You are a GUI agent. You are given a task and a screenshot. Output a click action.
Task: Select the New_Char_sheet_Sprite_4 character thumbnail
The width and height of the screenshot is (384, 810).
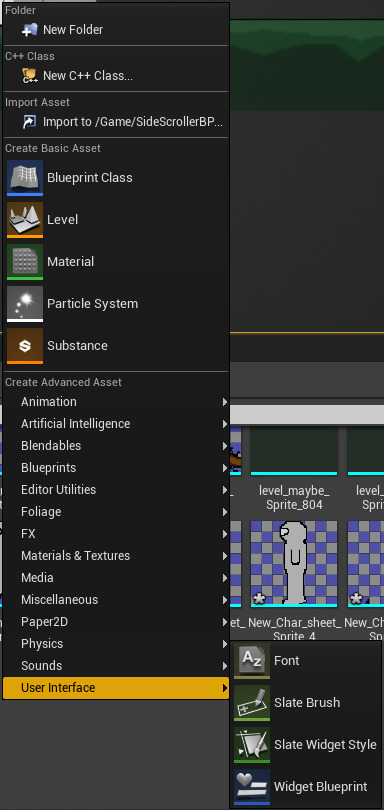[x=294, y=564]
